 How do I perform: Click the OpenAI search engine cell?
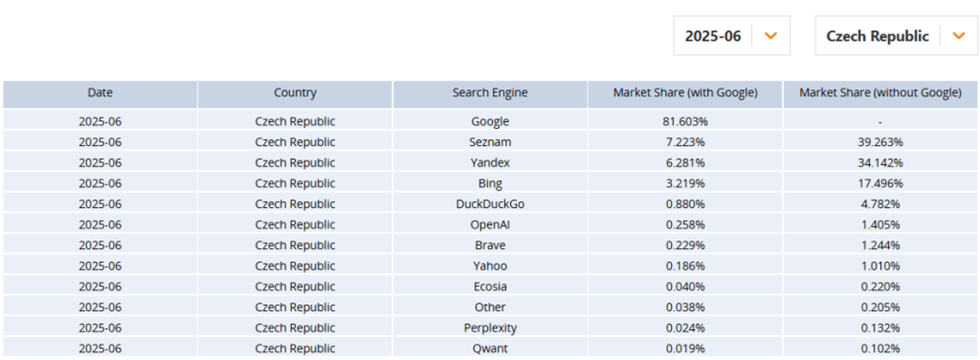[x=490, y=224]
